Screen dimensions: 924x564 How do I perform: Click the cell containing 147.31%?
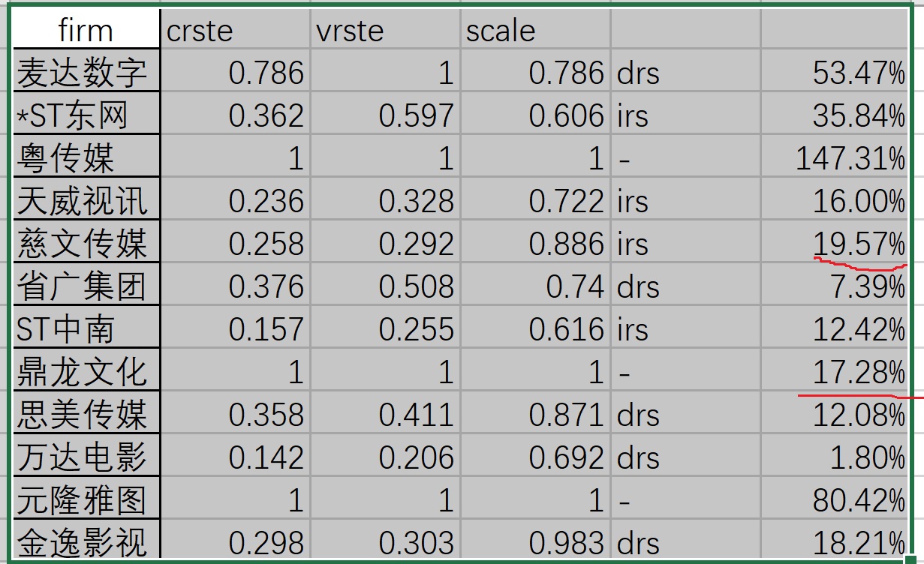click(835, 158)
